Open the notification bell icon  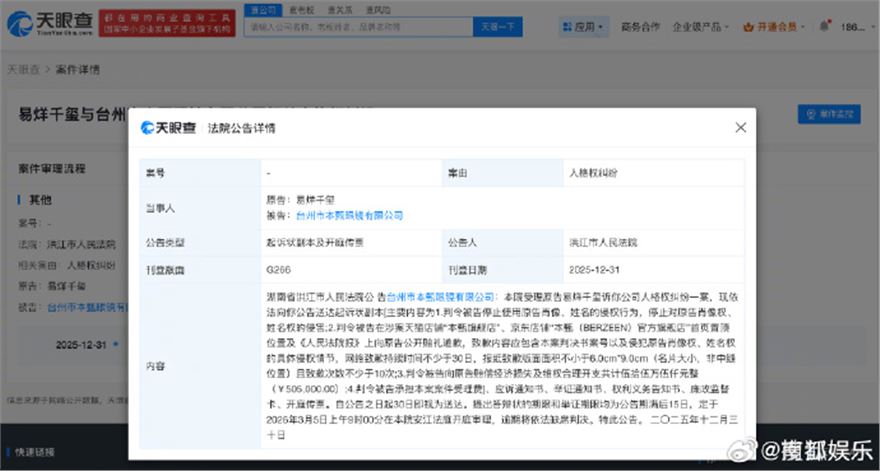tap(824, 27)
